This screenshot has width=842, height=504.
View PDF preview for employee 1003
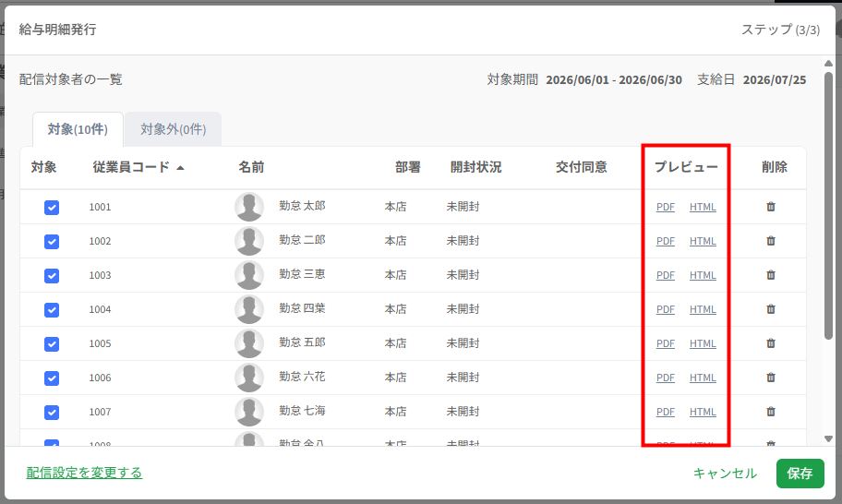click(x=666, y=275)
